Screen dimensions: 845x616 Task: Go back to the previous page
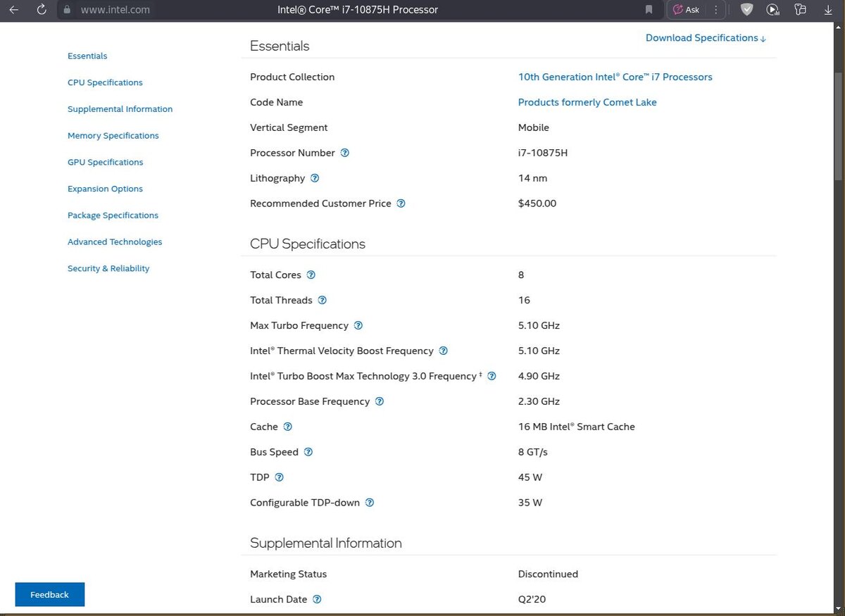(x=13, y=10)
